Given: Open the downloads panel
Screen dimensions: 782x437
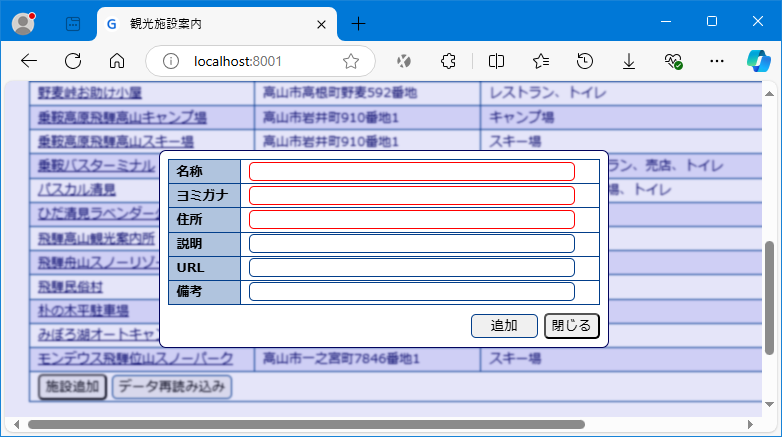Looking at the screenshot, I should click(x=629, y=61).
